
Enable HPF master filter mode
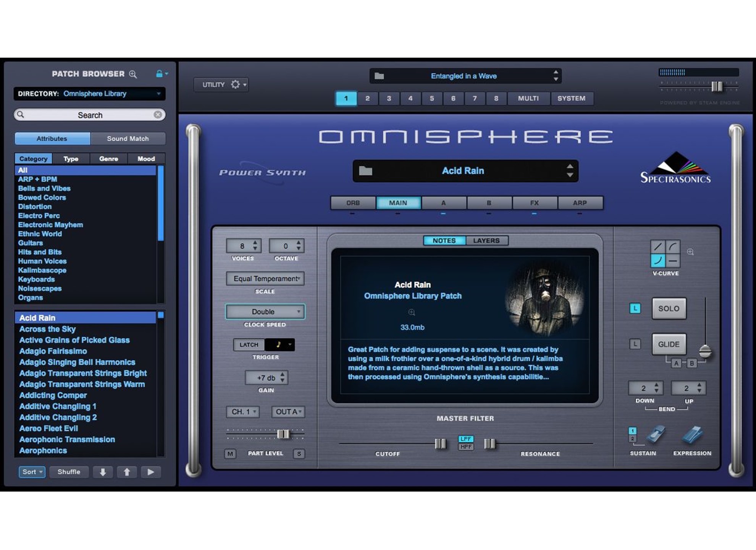[466, 447]
